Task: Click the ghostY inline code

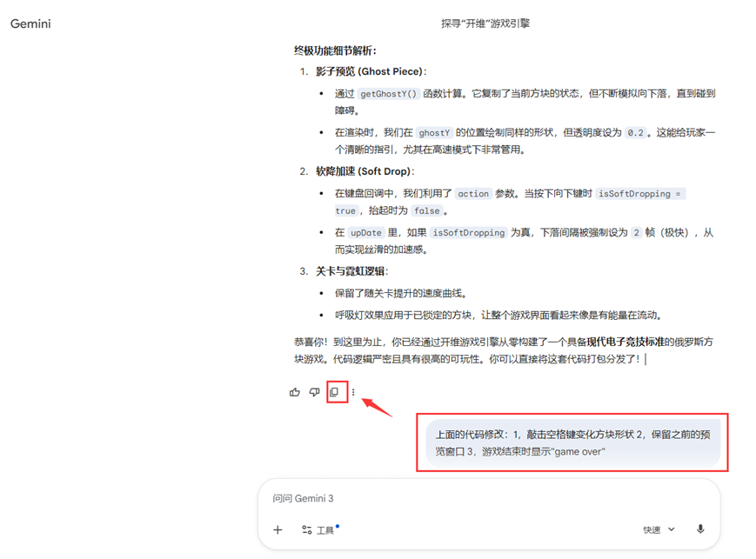Action: 434,132
